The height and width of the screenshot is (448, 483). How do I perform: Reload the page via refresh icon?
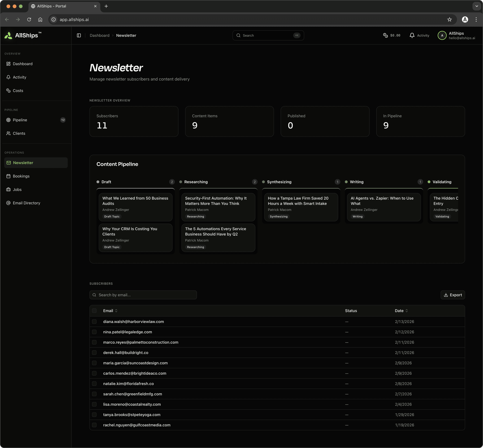[x=29, y=20]
